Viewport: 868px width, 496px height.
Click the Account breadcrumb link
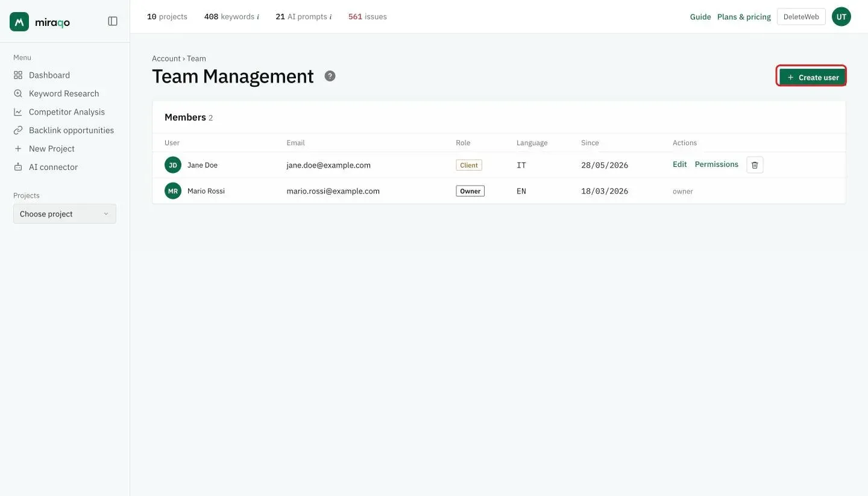click(166, 58)
